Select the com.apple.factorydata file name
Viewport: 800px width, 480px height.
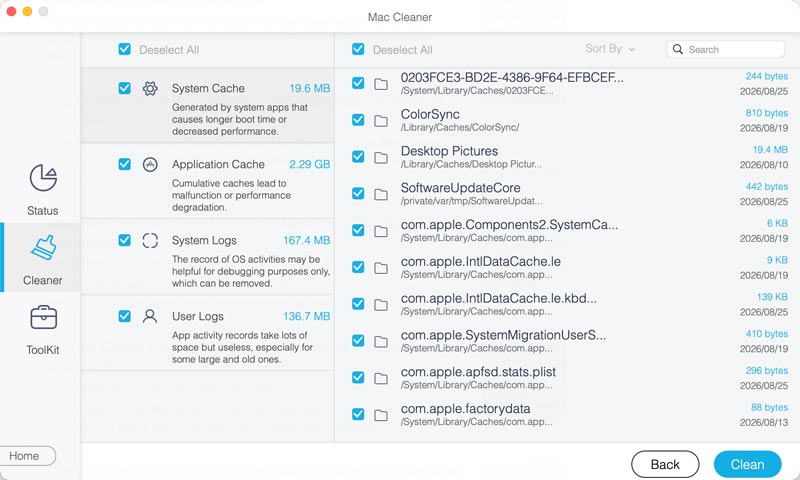tap(465, 409)
